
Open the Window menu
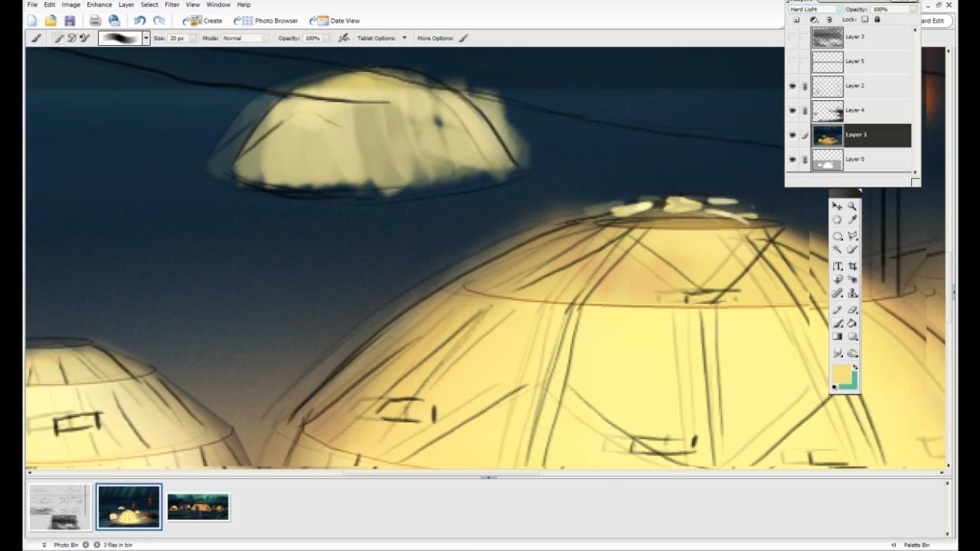(218, 5)
